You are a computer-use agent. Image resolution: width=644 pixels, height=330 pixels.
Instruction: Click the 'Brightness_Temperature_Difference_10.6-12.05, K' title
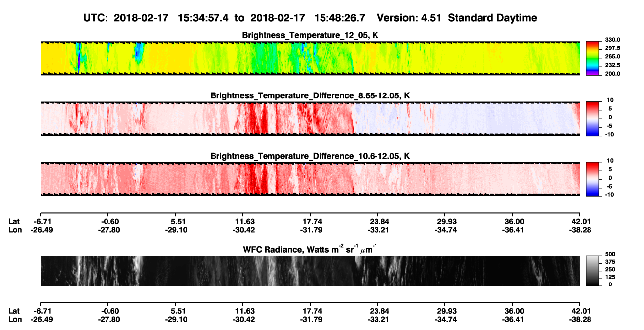pos(310,156)
